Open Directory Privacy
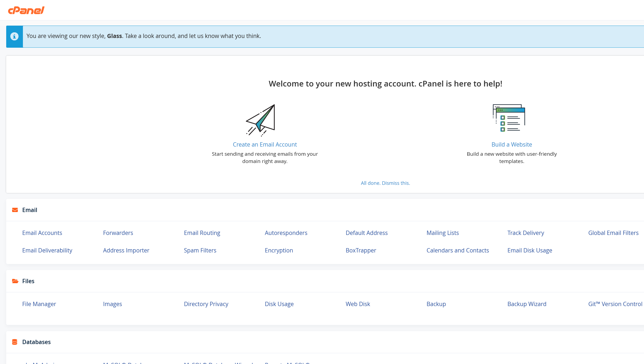Screen dimensions: 644x364 [x=206, y=304]
